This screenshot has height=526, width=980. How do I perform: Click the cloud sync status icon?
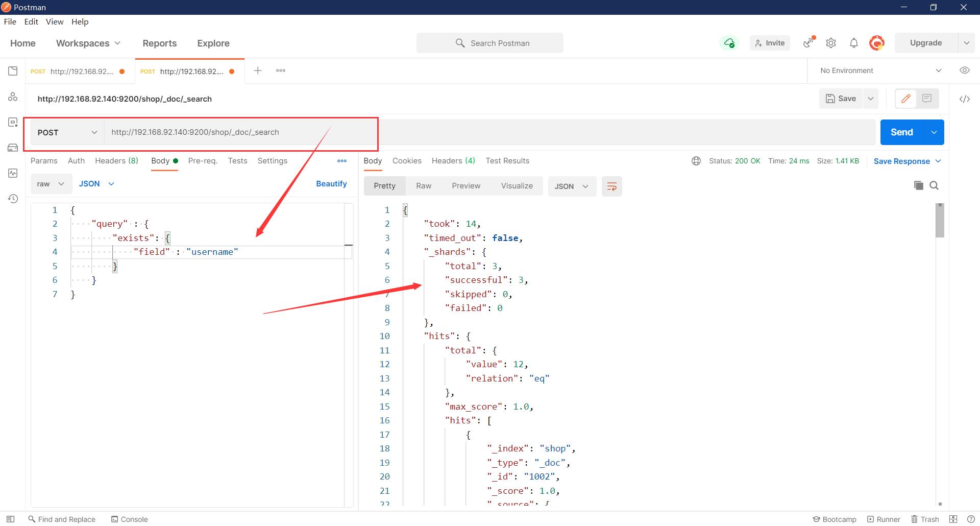[x=729, y=43]
